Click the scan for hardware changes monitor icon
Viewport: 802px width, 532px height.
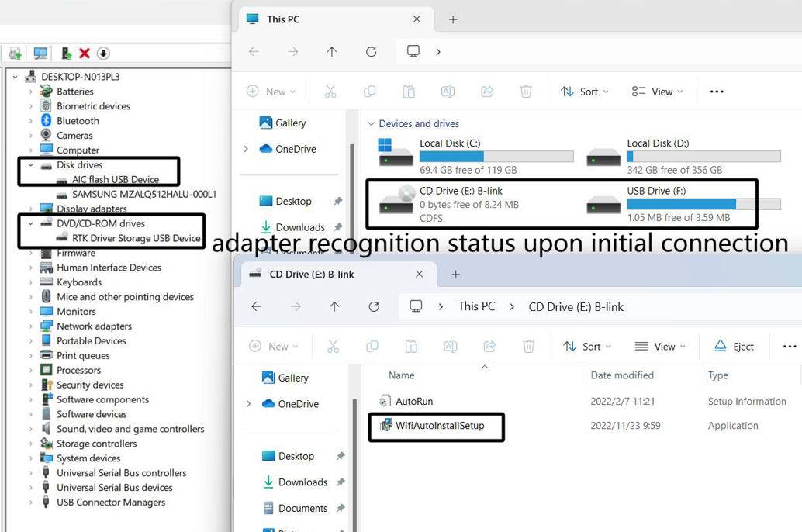[x=40, y=54]
